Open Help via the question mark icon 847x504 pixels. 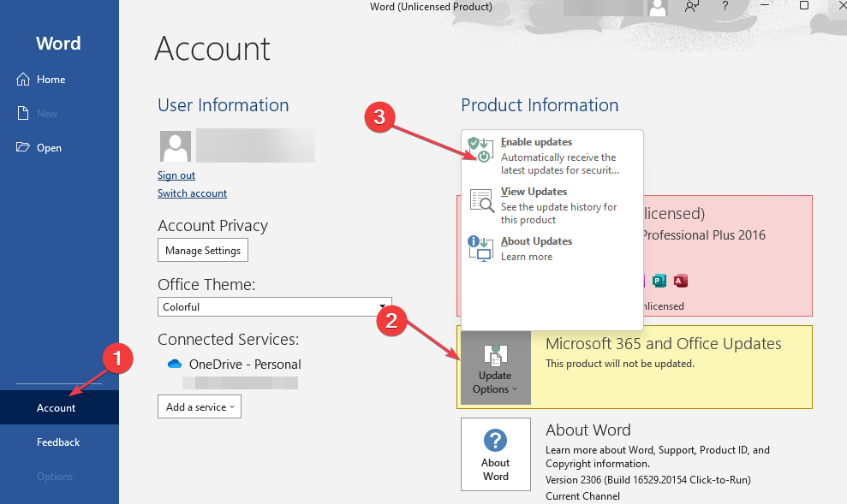coord(725,6)
